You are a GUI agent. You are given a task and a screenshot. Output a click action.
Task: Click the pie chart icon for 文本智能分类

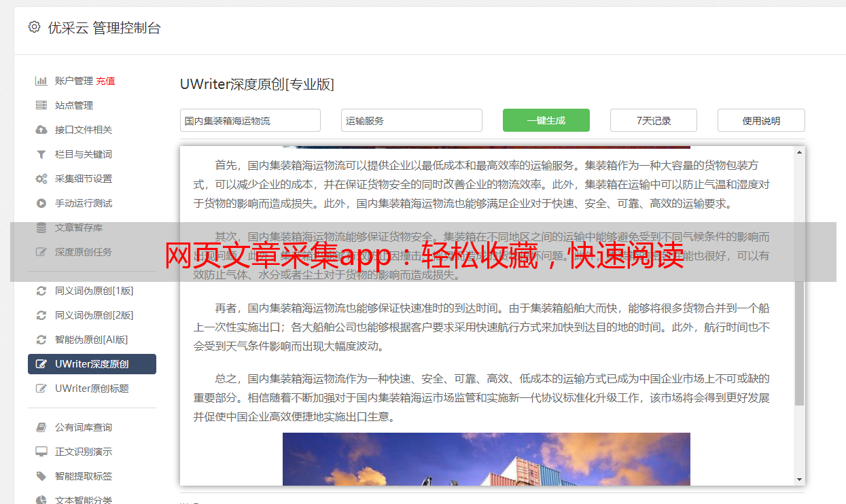[x=41, y=500]
